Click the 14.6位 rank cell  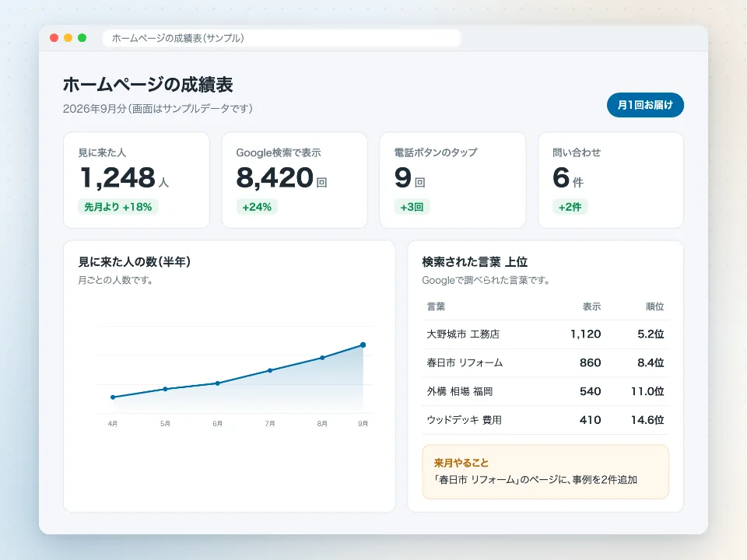[647, 420]
